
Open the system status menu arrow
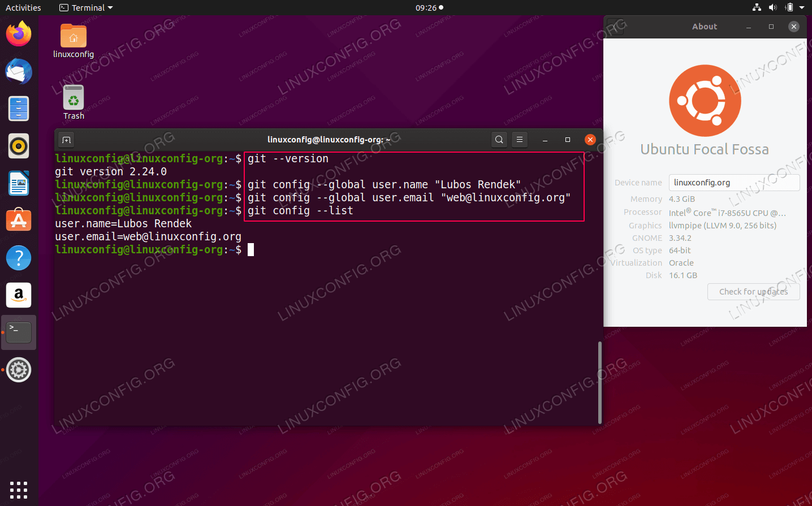click(803, 7)
